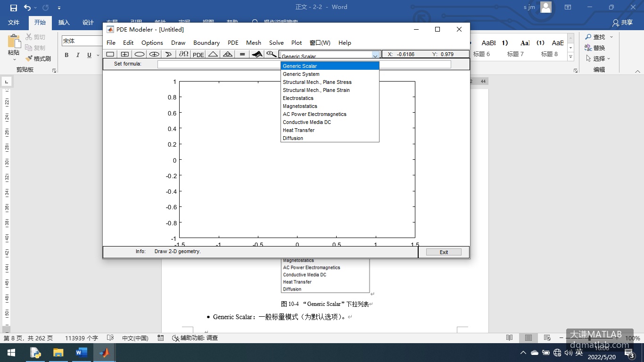Switch to MATLAB from the taskbar
Image resolution: width=644 pixels, height=362 pixels.
104,353
